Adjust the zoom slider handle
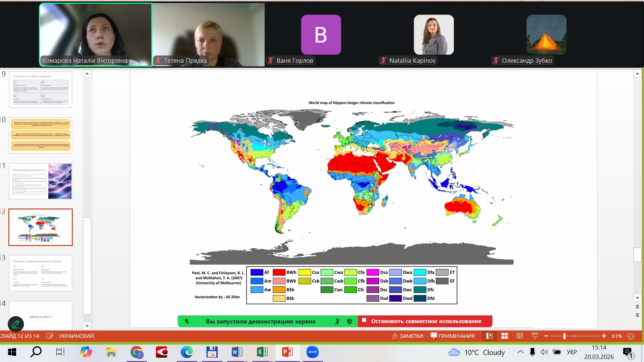This screenshot has height=362, width=644. pyautogui.click(x=565, y=336)
